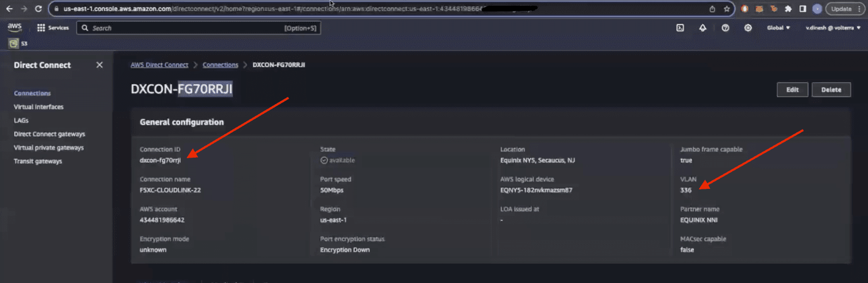This screenshot has height=283, width=868.
Task: Click the AWS logo home icon
Action: (15, 28)
